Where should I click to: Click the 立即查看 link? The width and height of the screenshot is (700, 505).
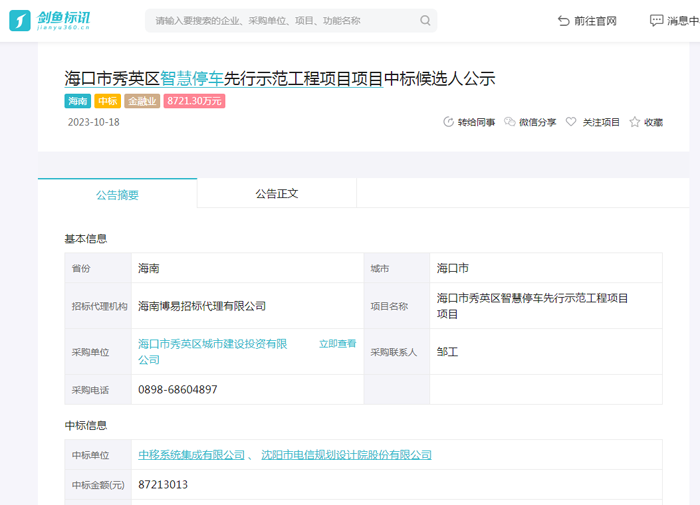point(338,344)
